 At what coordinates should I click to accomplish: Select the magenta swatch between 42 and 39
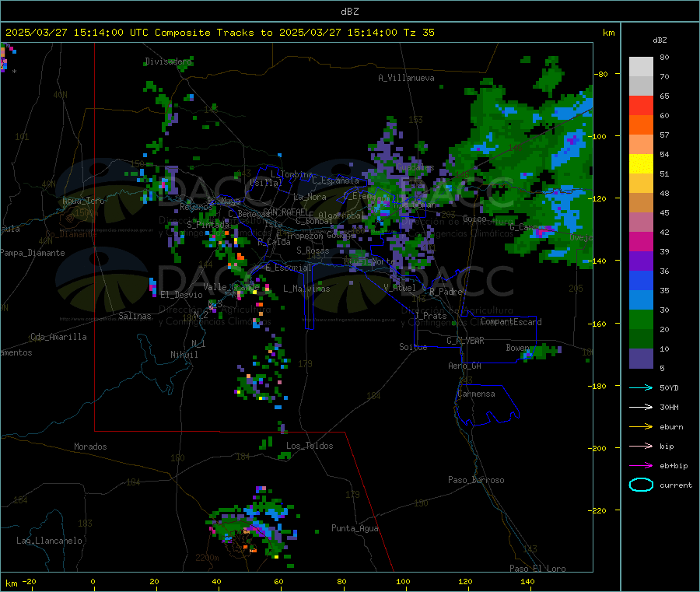point(641,241)
